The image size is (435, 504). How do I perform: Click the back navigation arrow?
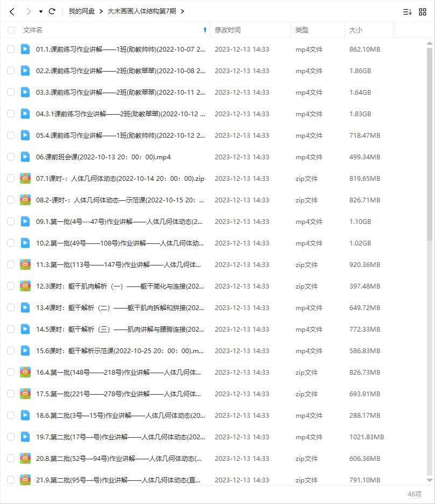tap(12, 11)
